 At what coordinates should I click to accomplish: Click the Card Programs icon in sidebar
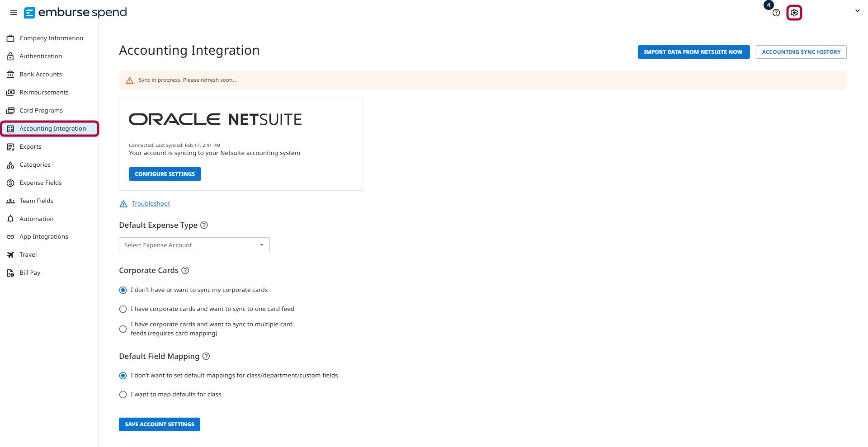point(10,110)
